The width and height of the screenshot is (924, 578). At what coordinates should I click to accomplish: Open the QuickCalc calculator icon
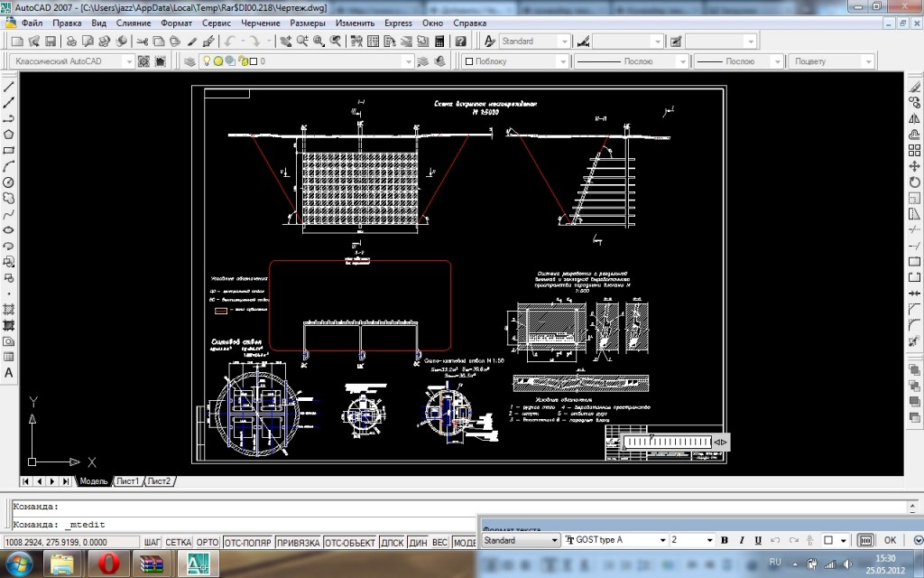pos(439,42)
